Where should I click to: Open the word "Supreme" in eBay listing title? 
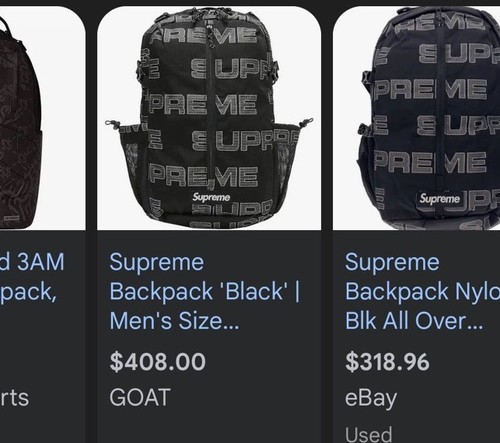392,262
